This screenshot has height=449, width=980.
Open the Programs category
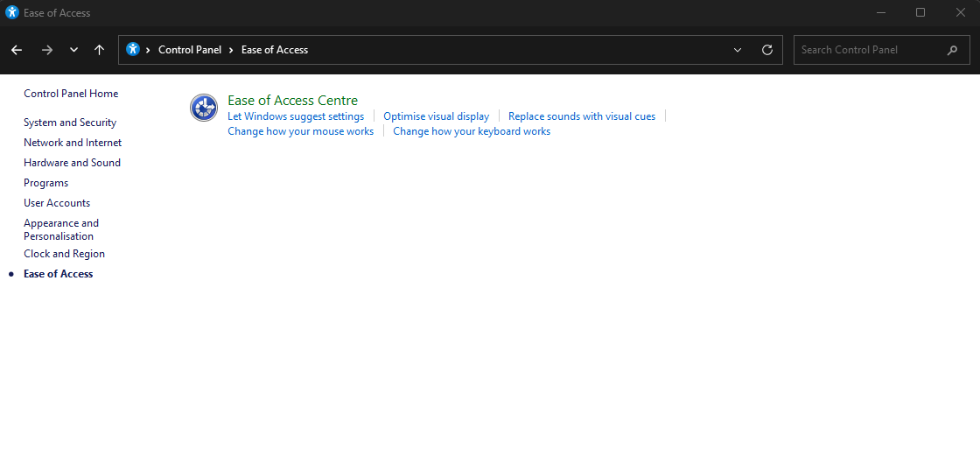[x=45, y=183]
